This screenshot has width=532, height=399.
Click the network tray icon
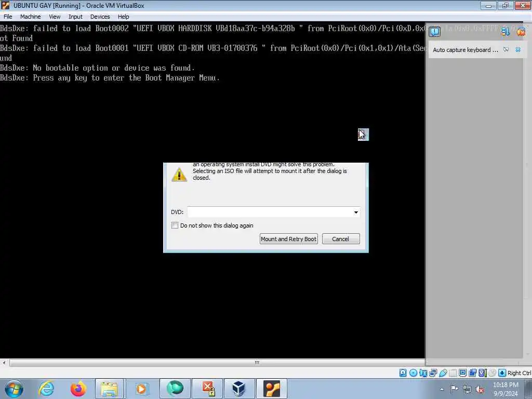467,390
